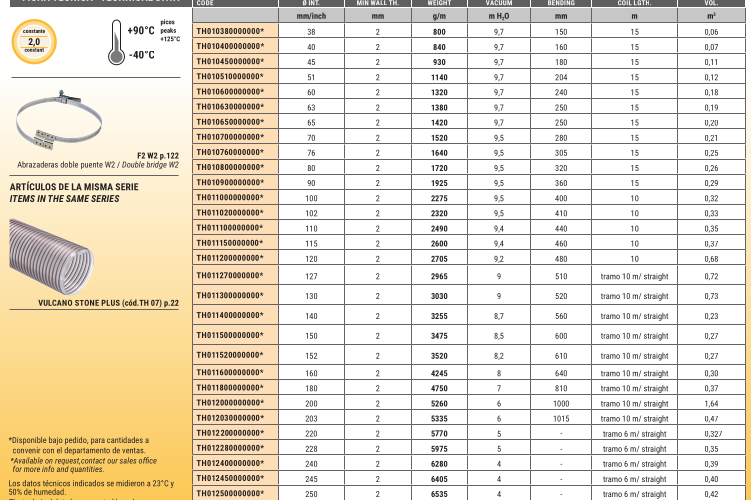Open the 'F2 W2 p.122' page reference

coord(157,155)
